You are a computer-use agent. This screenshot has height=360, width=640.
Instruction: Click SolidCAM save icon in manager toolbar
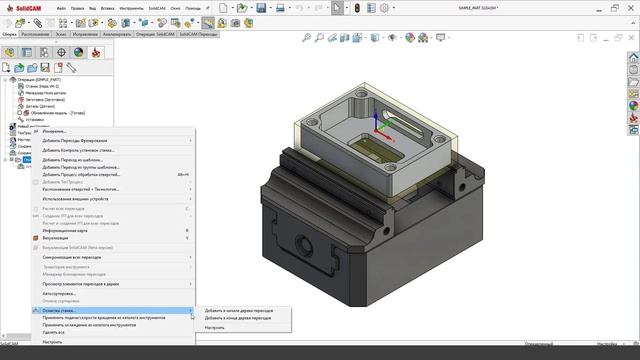(45, 68)
